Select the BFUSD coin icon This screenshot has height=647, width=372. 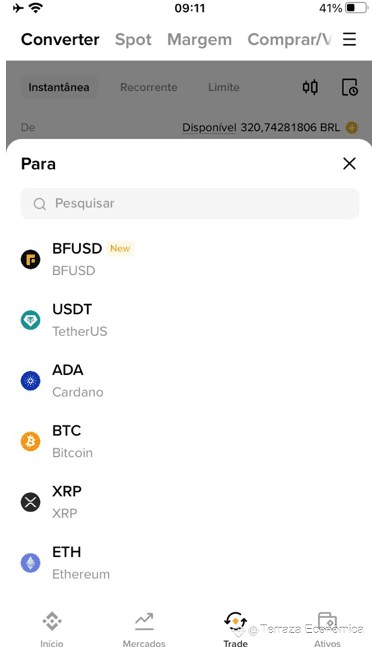[31, 260]
